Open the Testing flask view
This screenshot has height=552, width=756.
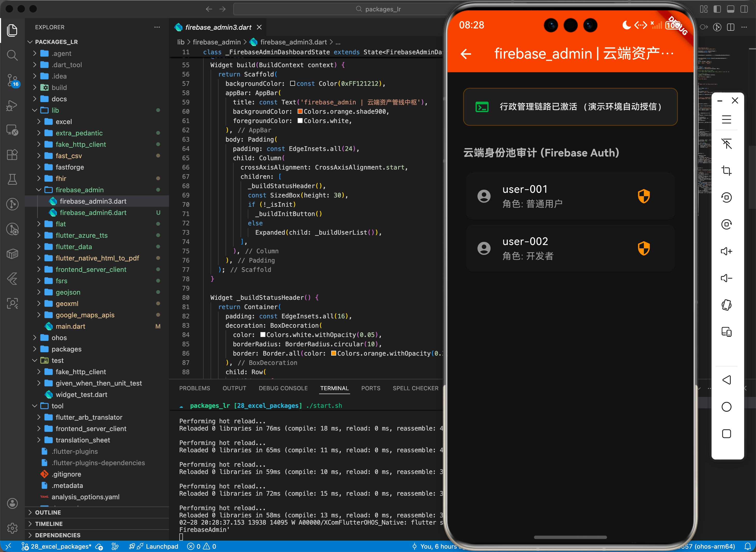12,179
